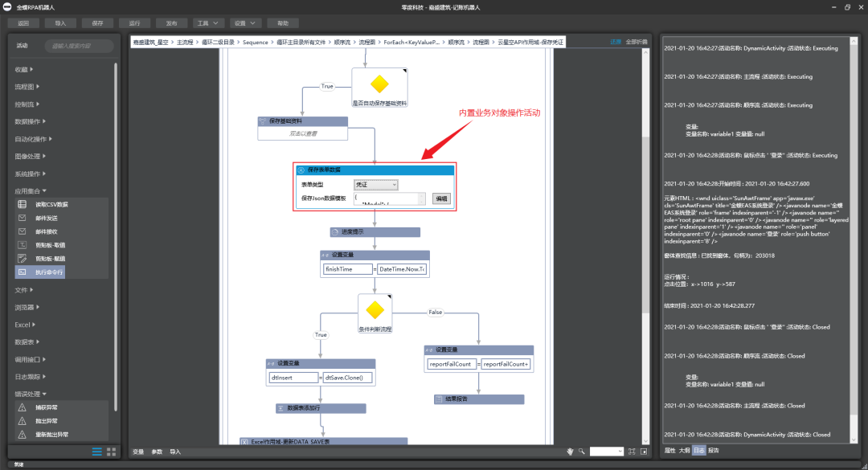This screenshot has width=868, height=470.
Task: Click the activity search input field
Action: click(x=79, y=46)
